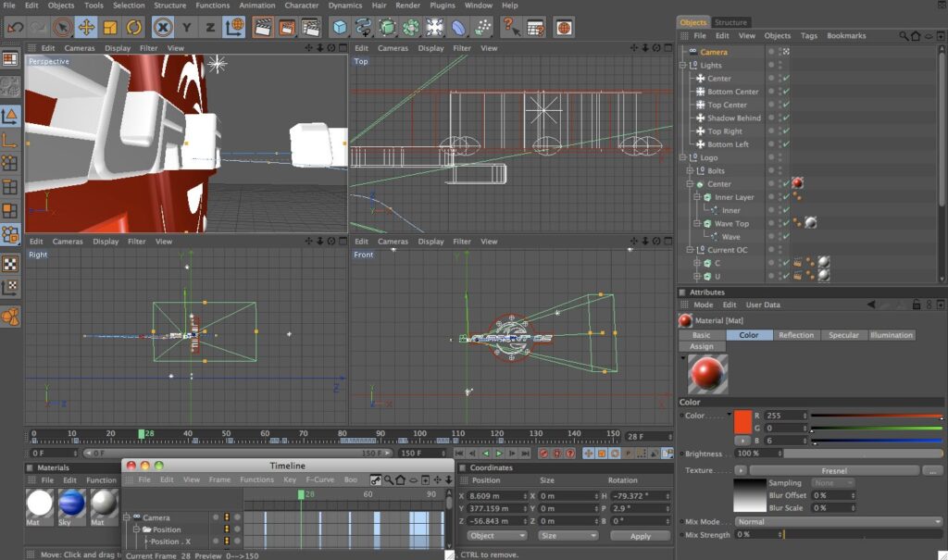The width and height of the screenshot is (948, 560).
Task: Open the particle emitter icon
Action: point(482,27)
